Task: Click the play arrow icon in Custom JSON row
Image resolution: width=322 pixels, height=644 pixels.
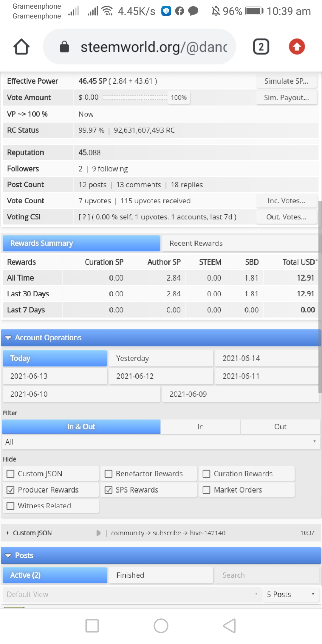Action: point(99,533)
